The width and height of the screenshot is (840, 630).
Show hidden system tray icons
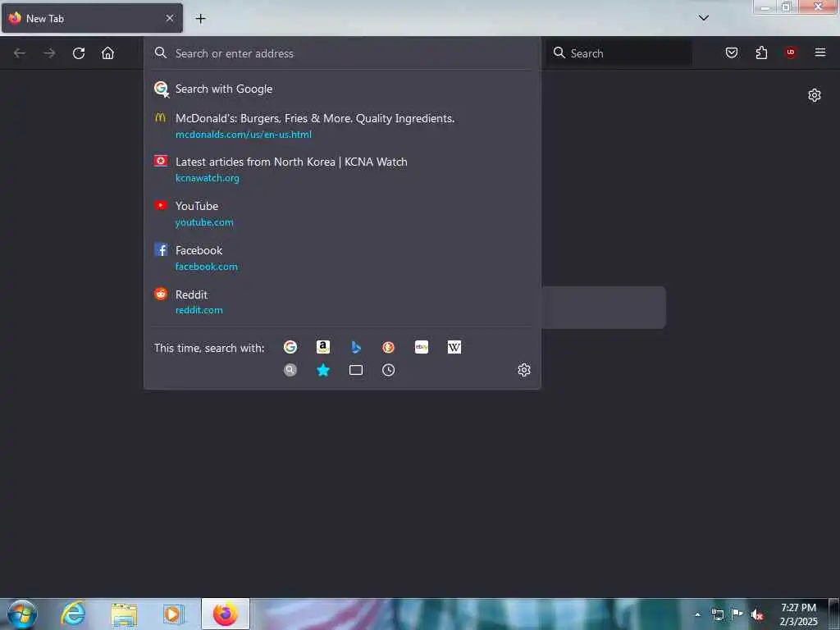[697, 614]
